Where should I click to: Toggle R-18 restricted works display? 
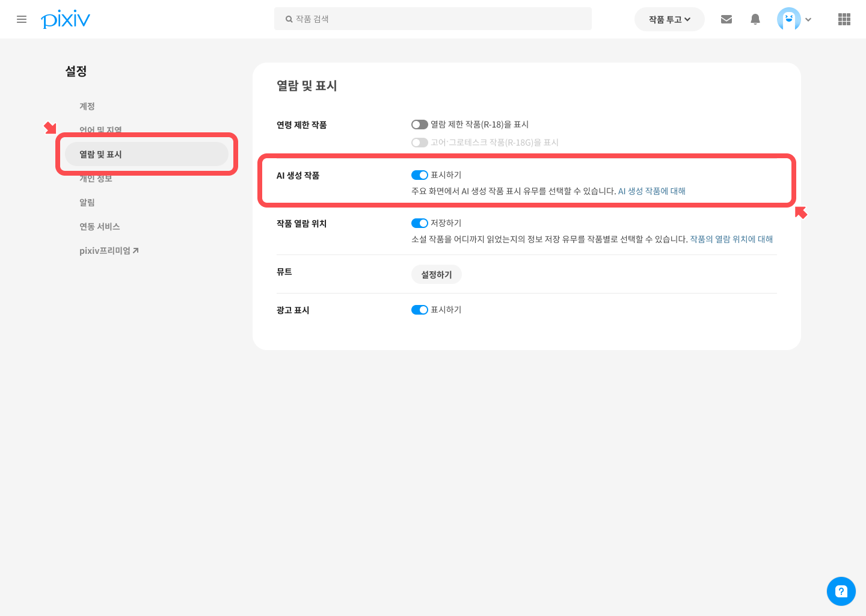point(420,125)
